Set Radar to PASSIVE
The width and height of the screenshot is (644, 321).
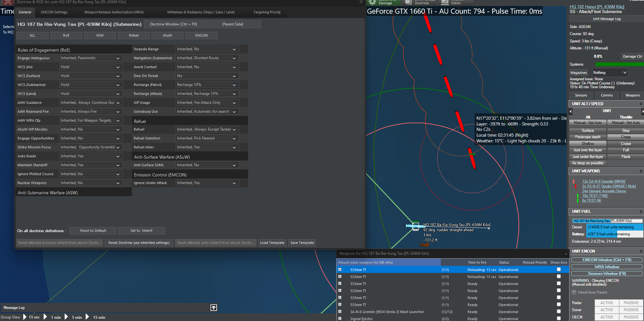631,303
